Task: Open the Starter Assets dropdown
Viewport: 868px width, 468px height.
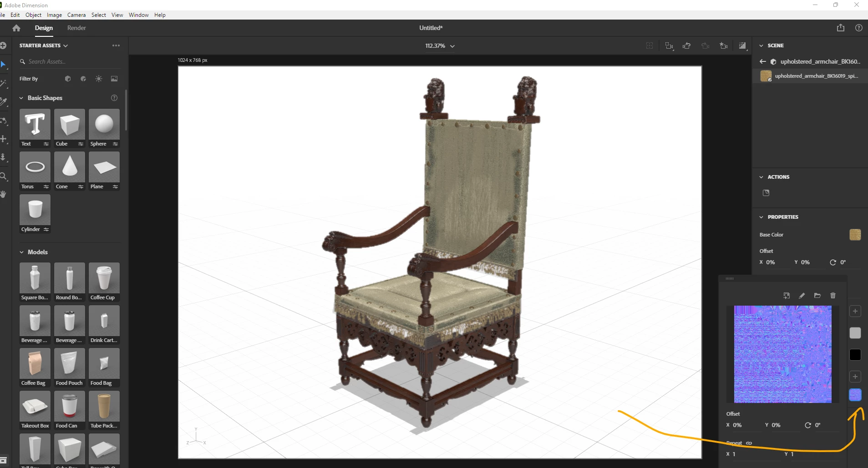Action: pos(44,45)
